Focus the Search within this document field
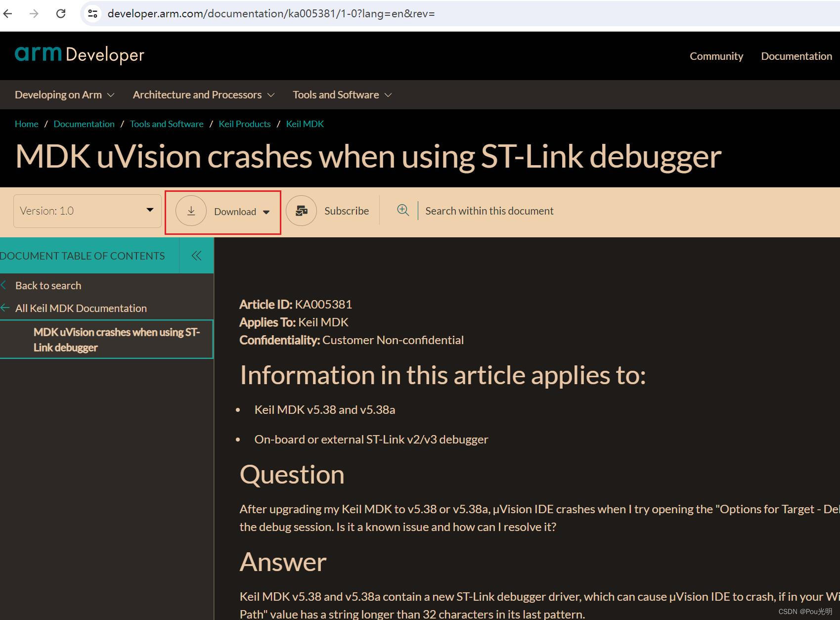This screenshot has height=620, width=840. 489,211
